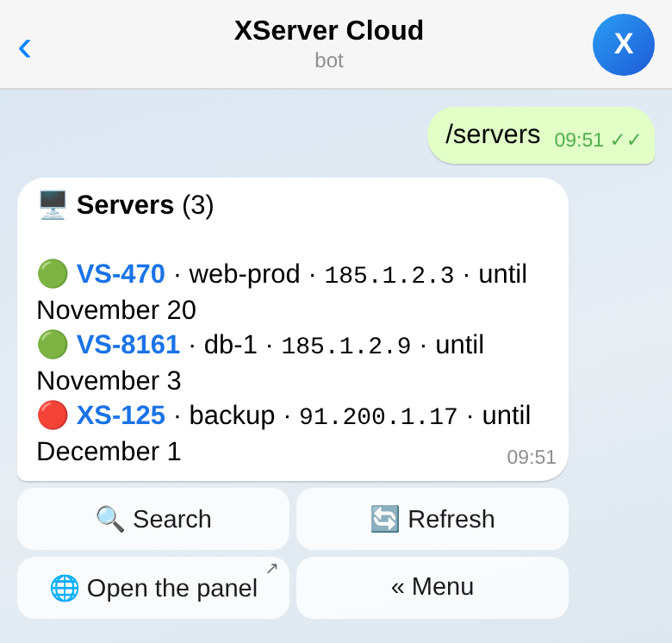Image resolution: width=672 pixels, height=643 pixels.
Task: Click the December 1 expiry date
Action: pos(109,452)
